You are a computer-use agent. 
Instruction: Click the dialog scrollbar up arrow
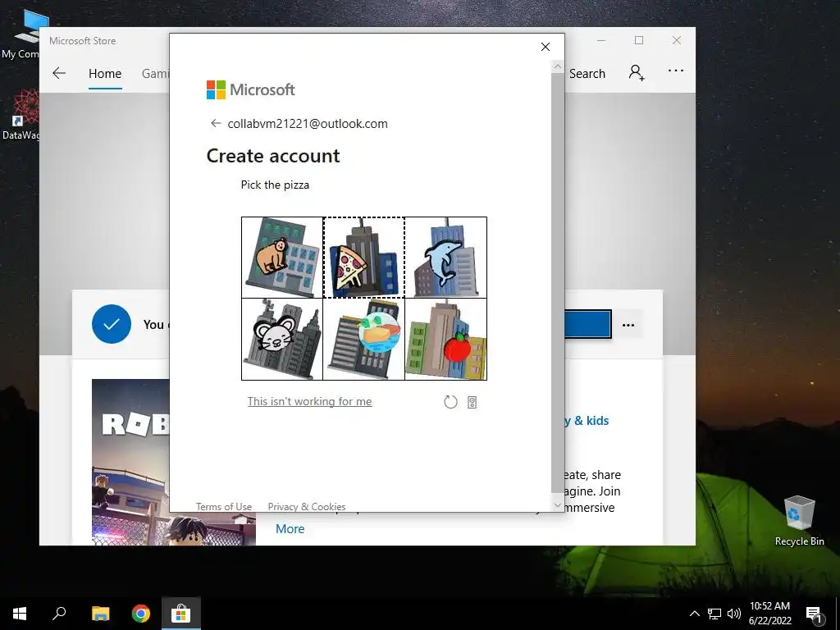point(557,66)
